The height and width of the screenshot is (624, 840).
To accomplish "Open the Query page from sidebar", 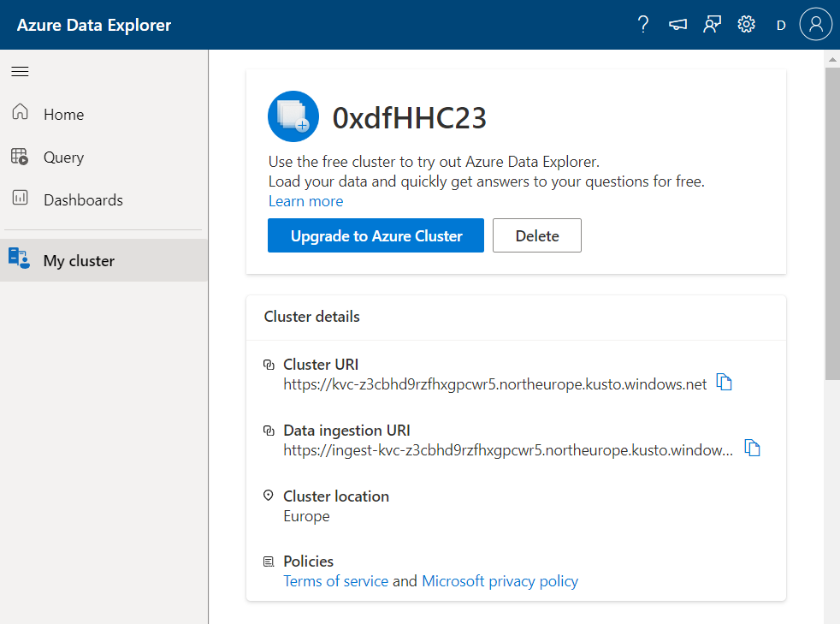I will (x=63, y=157).
